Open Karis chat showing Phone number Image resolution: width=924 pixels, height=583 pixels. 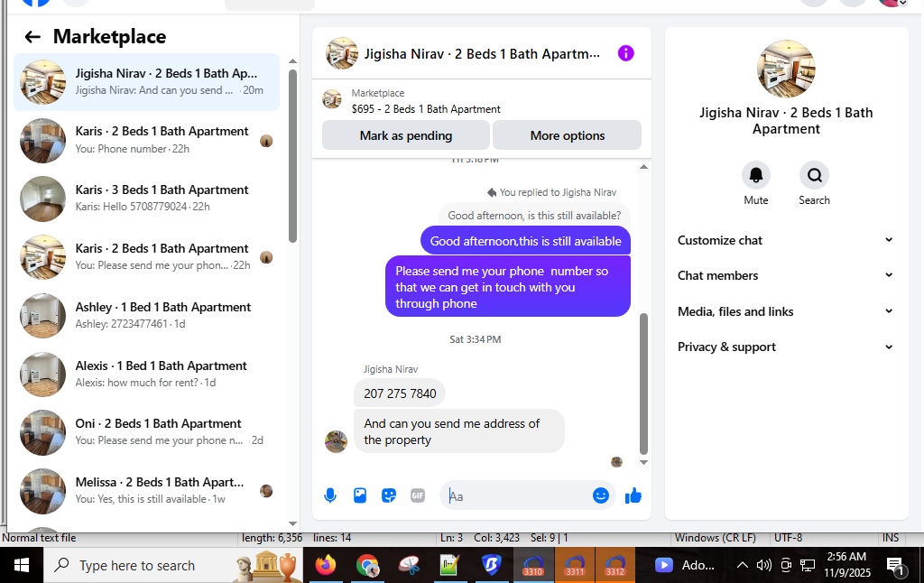pyautogui.click(x=147, y=140)
